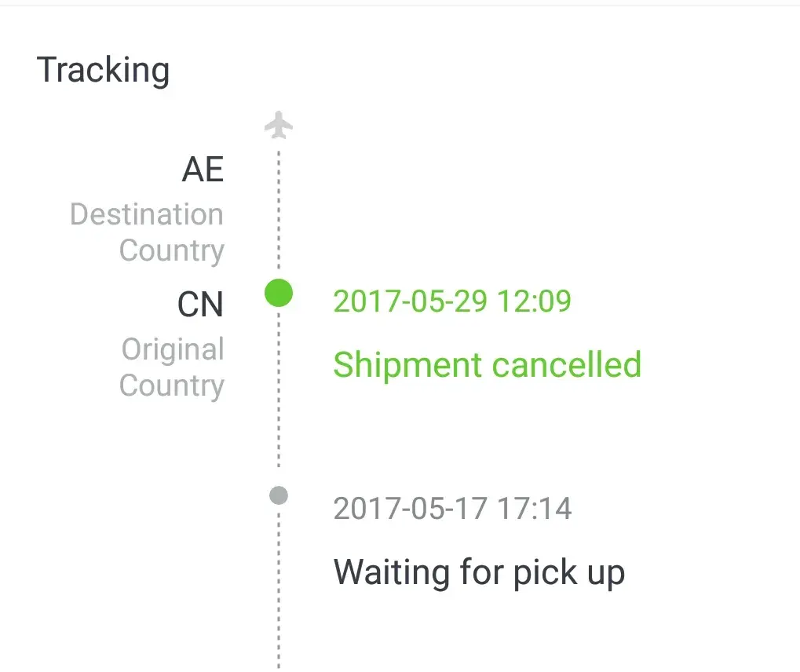Click the Tracking section heading
Image resolution: width=800 pixels, height=672 pixels.
click(x=103, y=70)
